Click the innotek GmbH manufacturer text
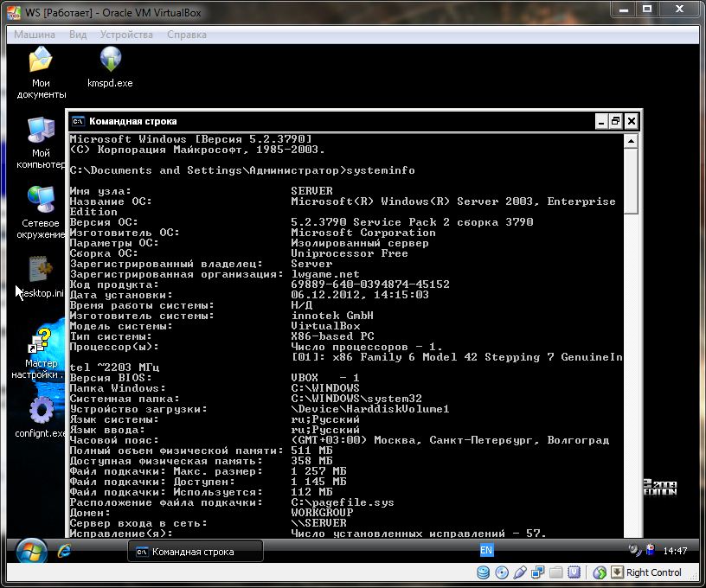This screenshot has width=706, height=588. pos(332,316)
